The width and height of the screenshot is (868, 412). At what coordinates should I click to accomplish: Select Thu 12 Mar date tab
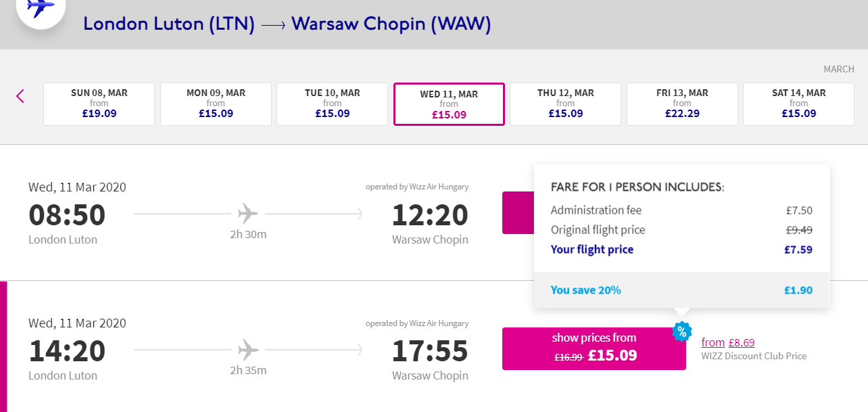[x=565, y=104]
